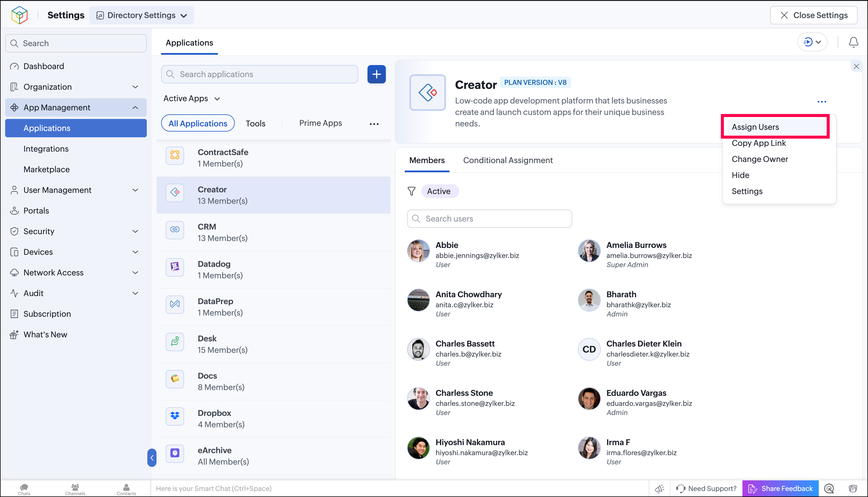Image resolution: width=868 pixels, height=497 pixels.
Task: Click the filter funnel icon in Members
Action: (x=411, y=191)
